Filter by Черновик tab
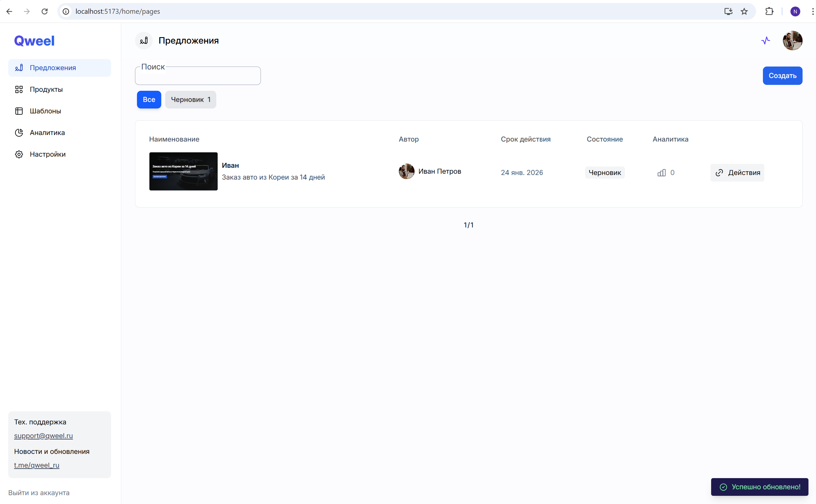Image resolution: width=816 pixels, height=504 pixels. click(x=190, y=99)
